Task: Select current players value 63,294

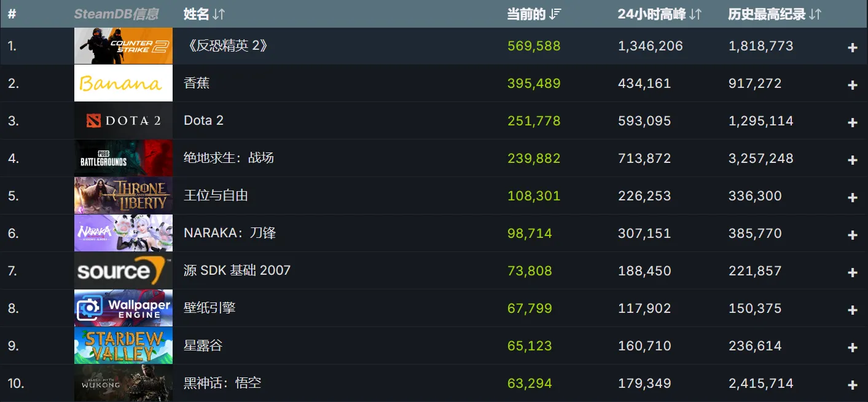Action: [530, 384]
